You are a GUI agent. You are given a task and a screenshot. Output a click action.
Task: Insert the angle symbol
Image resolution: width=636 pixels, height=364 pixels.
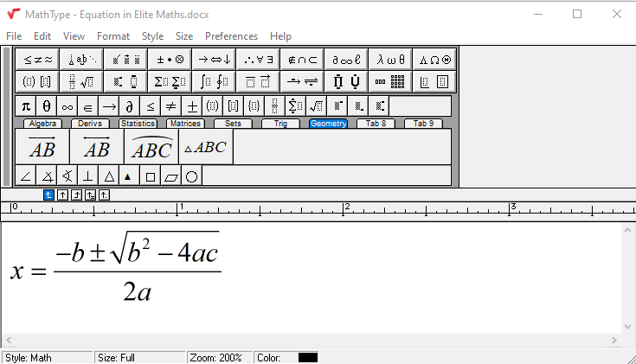[26, 176]
